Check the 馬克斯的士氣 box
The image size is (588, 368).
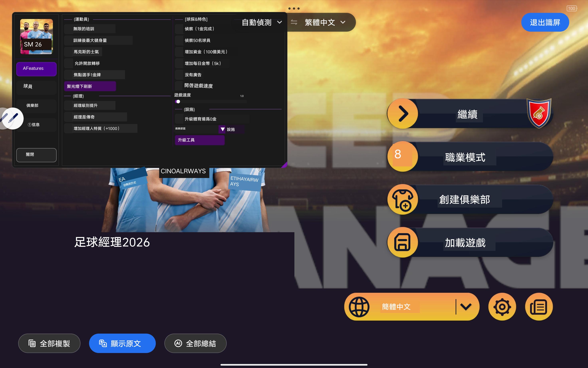pos(69,52)
